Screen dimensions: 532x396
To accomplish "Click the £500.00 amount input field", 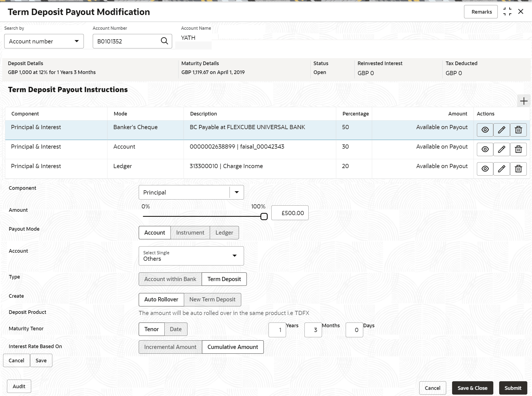I will 290,213.
